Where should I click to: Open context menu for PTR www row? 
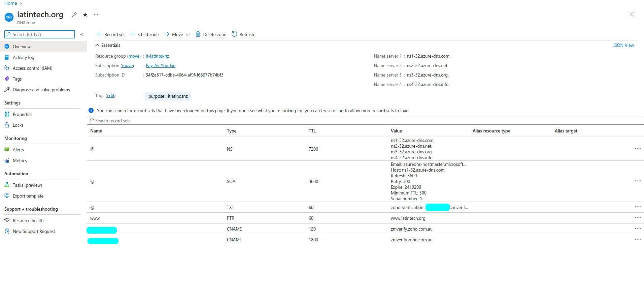(638, 218)
